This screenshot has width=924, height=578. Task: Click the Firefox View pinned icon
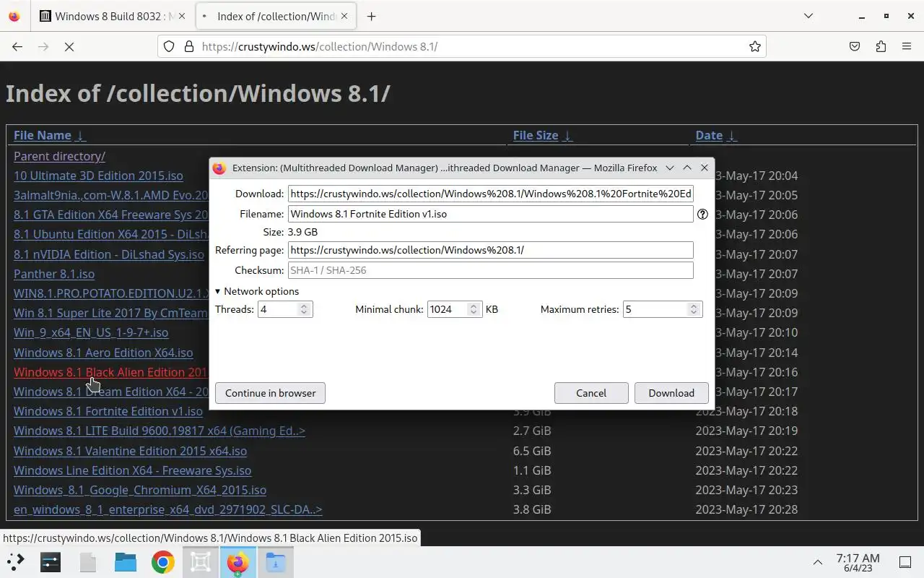[x=14, y=16]
